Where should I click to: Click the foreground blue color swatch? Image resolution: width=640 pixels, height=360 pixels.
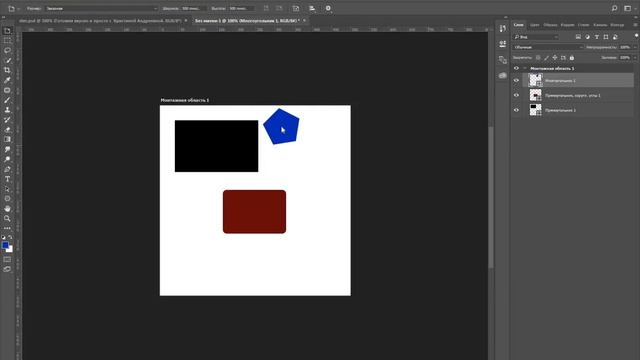pyautogui.click(x=5, y=245)
